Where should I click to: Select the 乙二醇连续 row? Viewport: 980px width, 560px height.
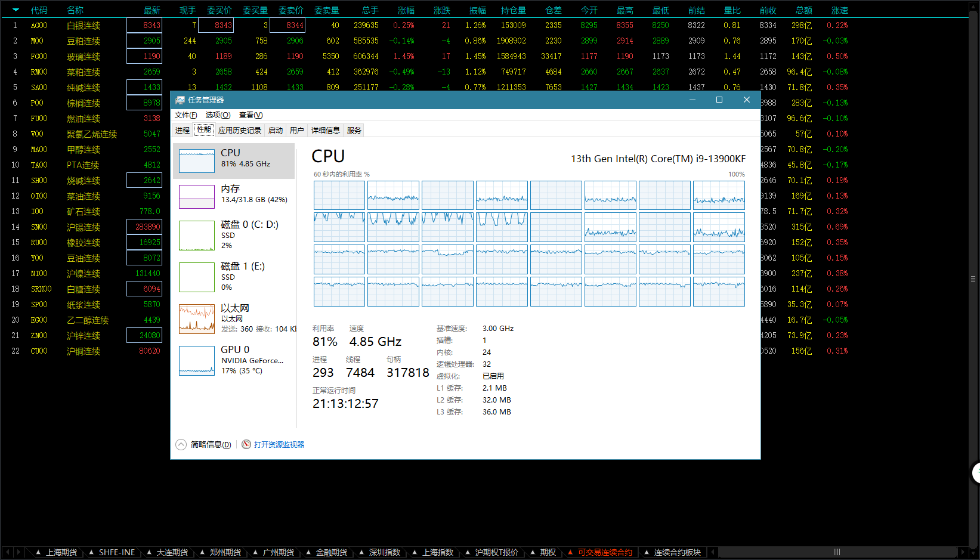pos(85,320)
